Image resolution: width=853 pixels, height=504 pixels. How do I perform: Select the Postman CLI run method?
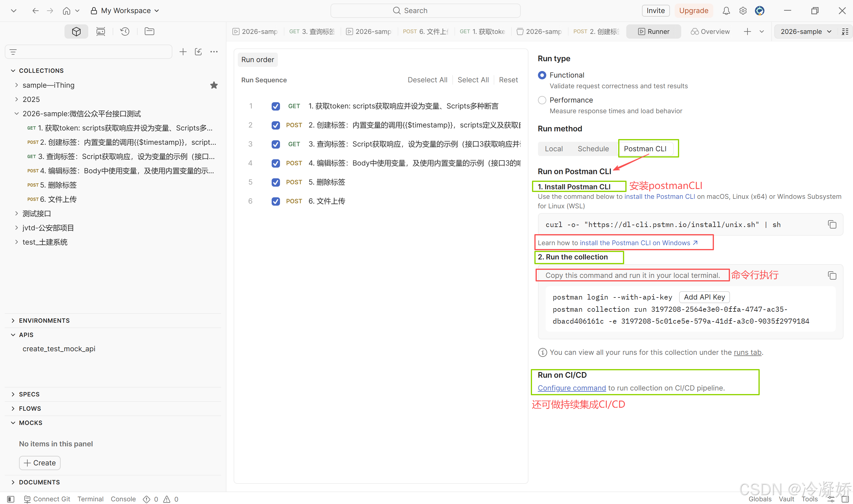[x=645, y=149]
